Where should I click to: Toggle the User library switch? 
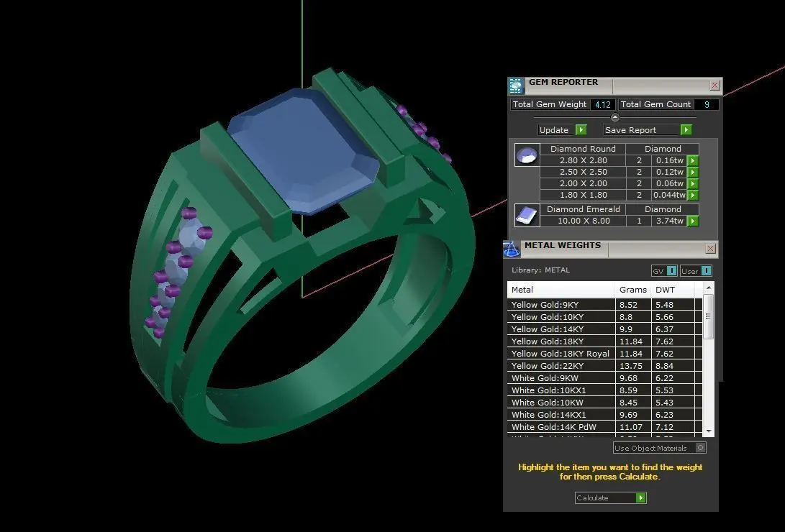(x=696, y=271)
